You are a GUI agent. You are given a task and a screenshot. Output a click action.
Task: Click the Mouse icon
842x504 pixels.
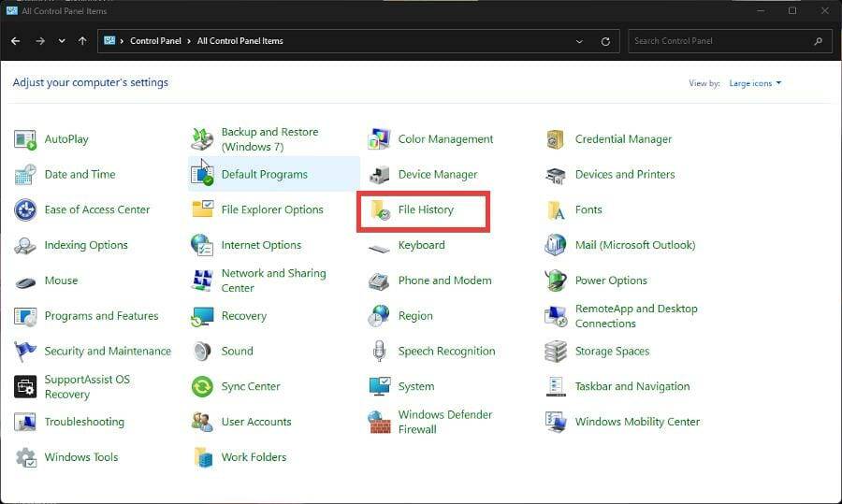click(x=24, y=282)
